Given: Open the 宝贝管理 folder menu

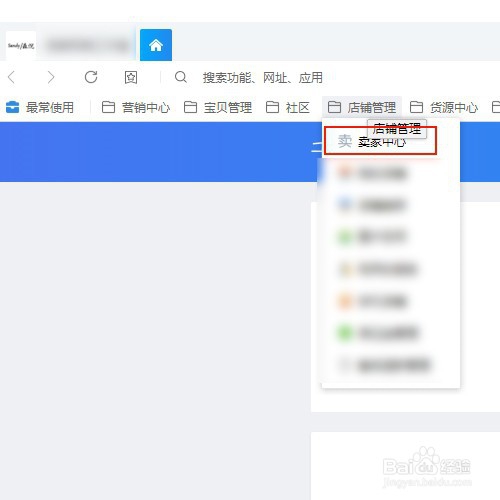Looking at the screenshot, I should pos(218,107).
